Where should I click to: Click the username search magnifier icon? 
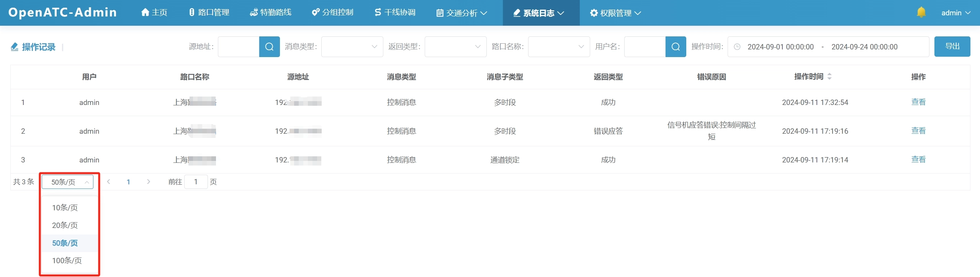[x=676, y=47]
